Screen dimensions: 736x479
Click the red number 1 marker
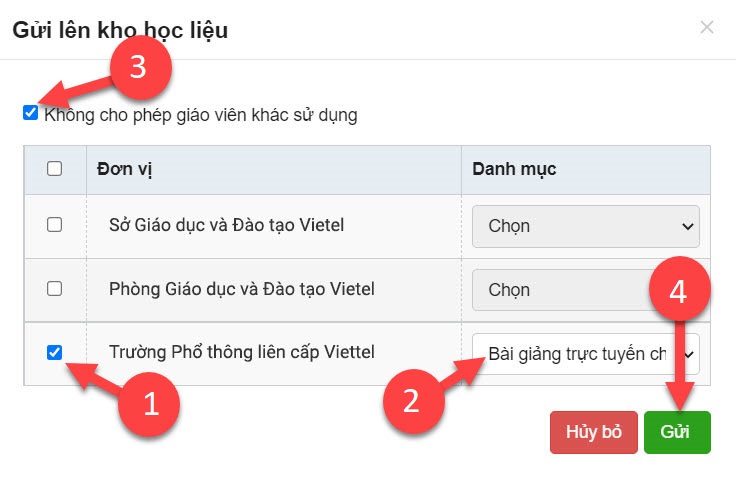[151, 405]
